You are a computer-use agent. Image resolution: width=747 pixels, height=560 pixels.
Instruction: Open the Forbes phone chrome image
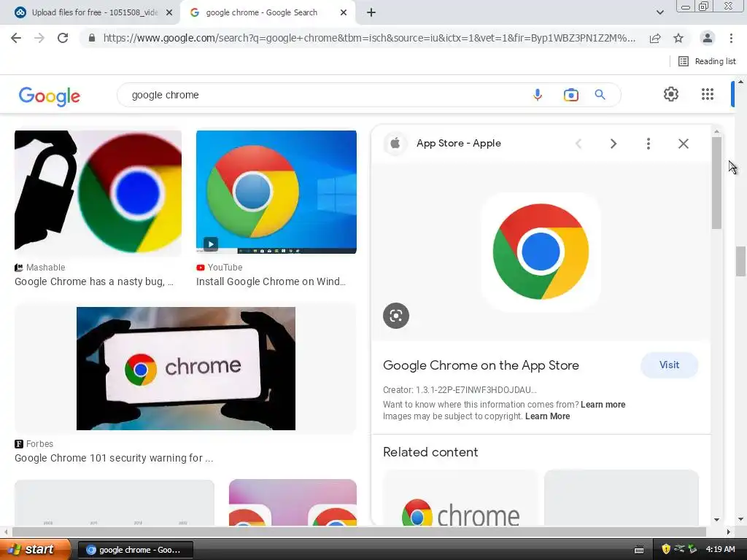click(x=186, y=368)
